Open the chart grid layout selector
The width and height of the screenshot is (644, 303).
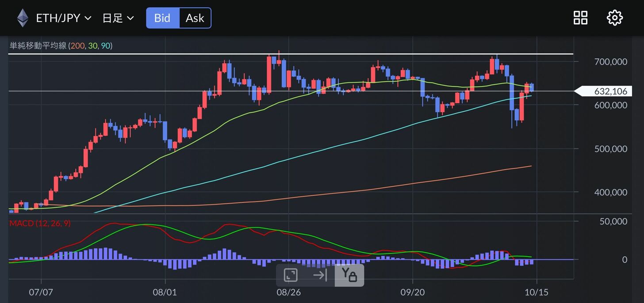point(580,18)
